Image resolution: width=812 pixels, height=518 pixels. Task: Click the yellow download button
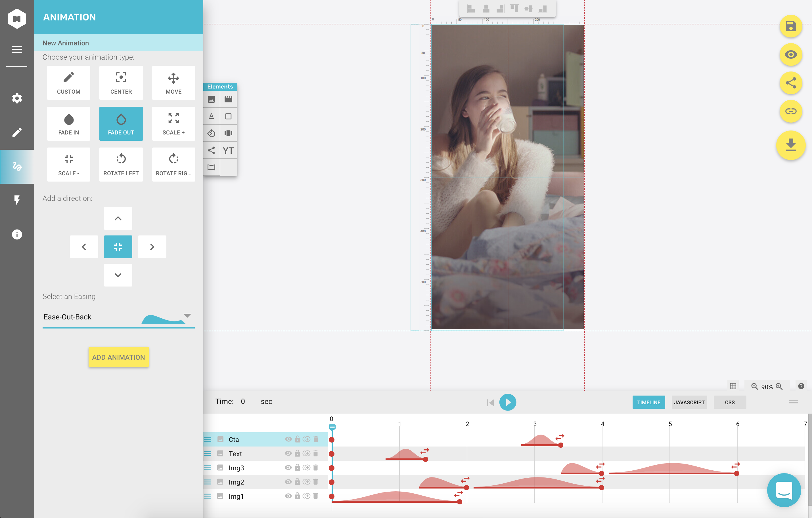point(790,145)
